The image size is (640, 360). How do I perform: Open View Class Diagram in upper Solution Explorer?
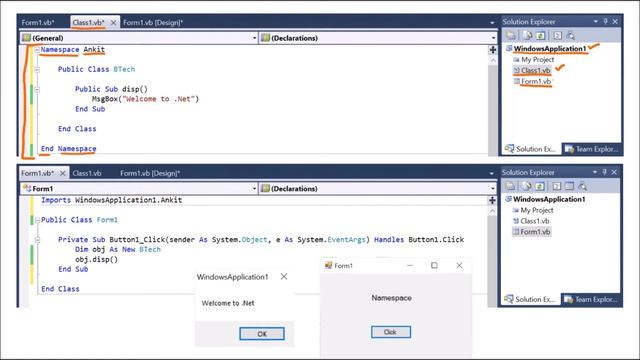click(x=571, y=36)
